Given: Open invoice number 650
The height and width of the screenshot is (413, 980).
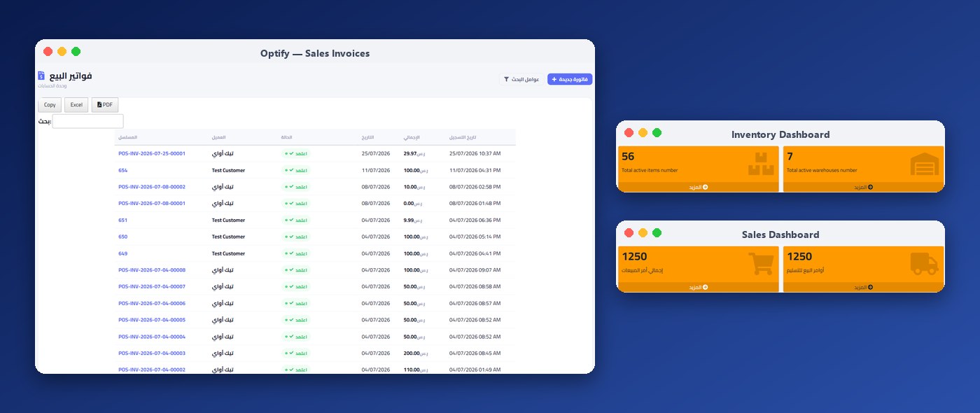Looking at the screenshot, I should pos(123,237).
